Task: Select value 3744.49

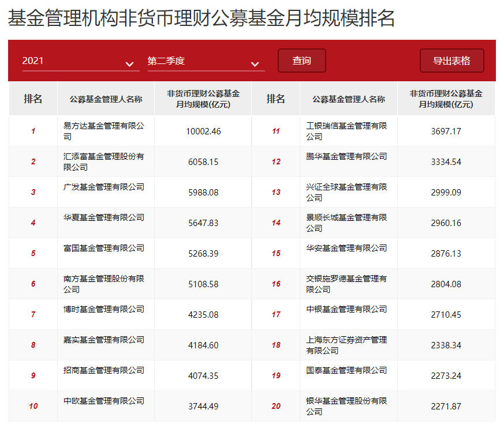Action: coord(203,406)
